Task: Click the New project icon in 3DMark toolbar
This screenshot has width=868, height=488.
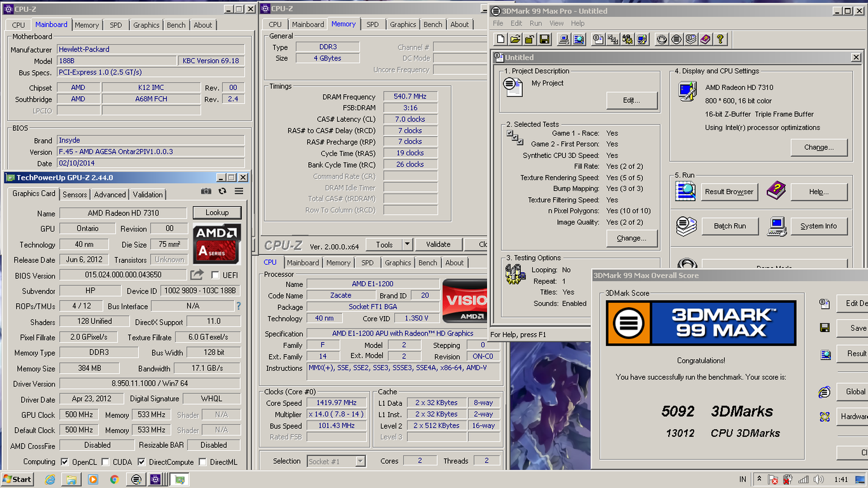Action: pos(500,39)
